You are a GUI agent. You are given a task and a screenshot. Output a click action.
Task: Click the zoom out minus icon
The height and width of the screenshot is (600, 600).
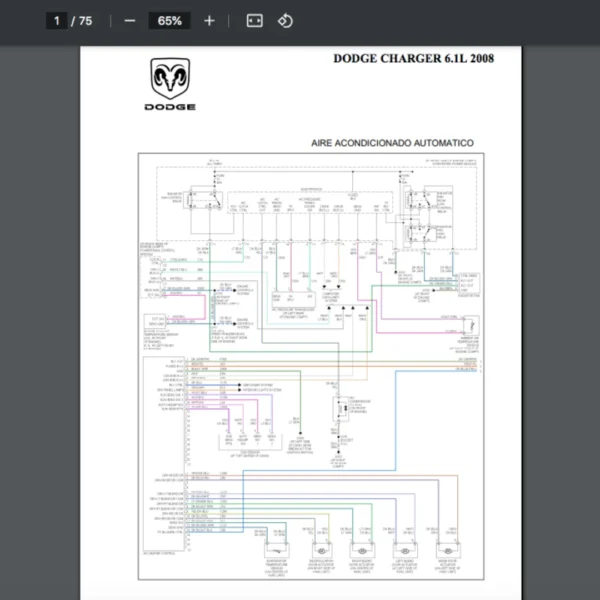tap(130, 21)
